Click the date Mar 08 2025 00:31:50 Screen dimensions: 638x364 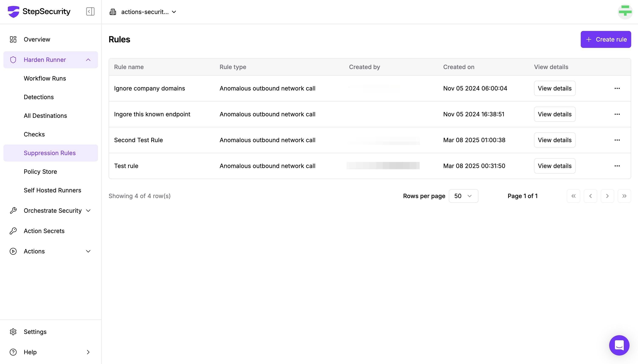pyautogui.click(x=474, y=166)
